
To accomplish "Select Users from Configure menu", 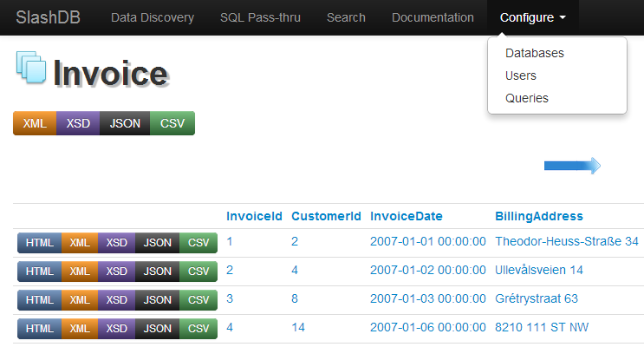I will coord(520,75).
